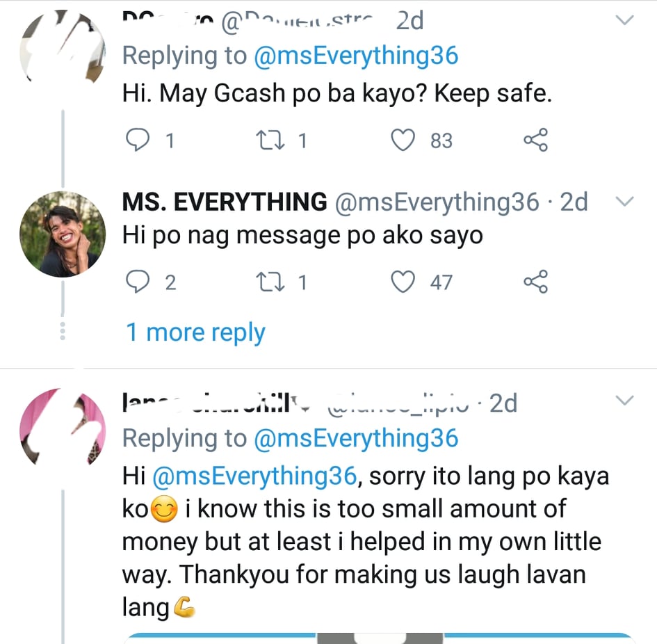Click the MS. EVERYTHING display name
The image size is (657, 644).
[x=225, y=202]
